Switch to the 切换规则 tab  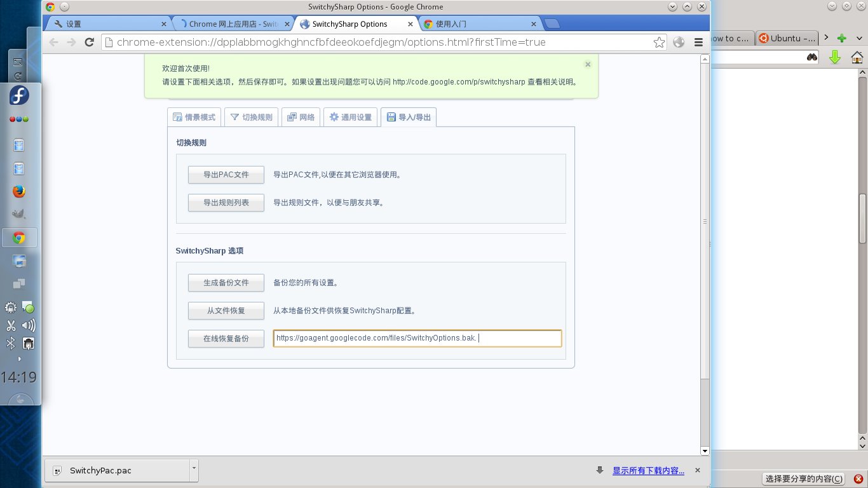[251, 118]
